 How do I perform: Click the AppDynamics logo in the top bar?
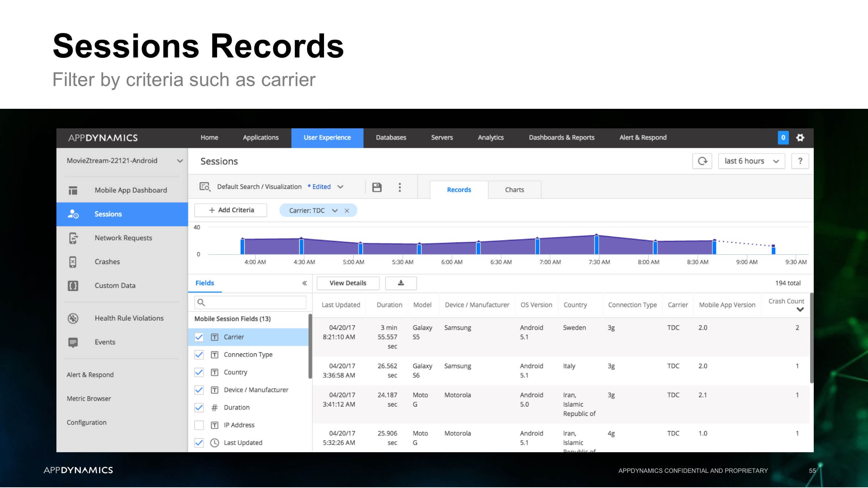pos(103,138)
